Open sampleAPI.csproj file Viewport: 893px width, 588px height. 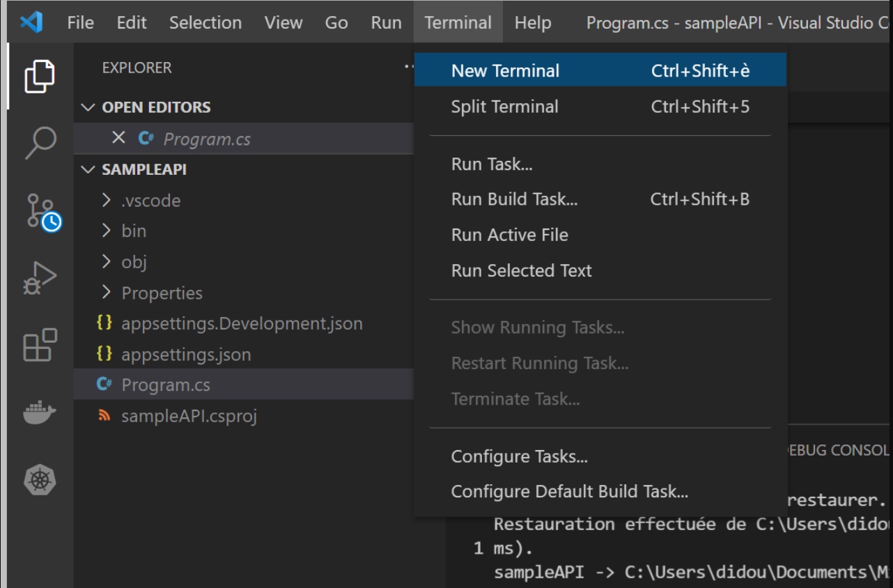coord(189,416)
